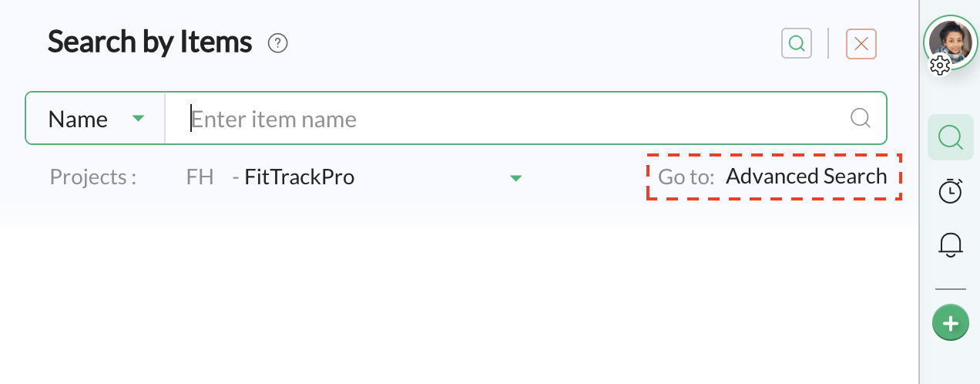
Task: Open the user profile avatar
Action: [x=951, y=42]
